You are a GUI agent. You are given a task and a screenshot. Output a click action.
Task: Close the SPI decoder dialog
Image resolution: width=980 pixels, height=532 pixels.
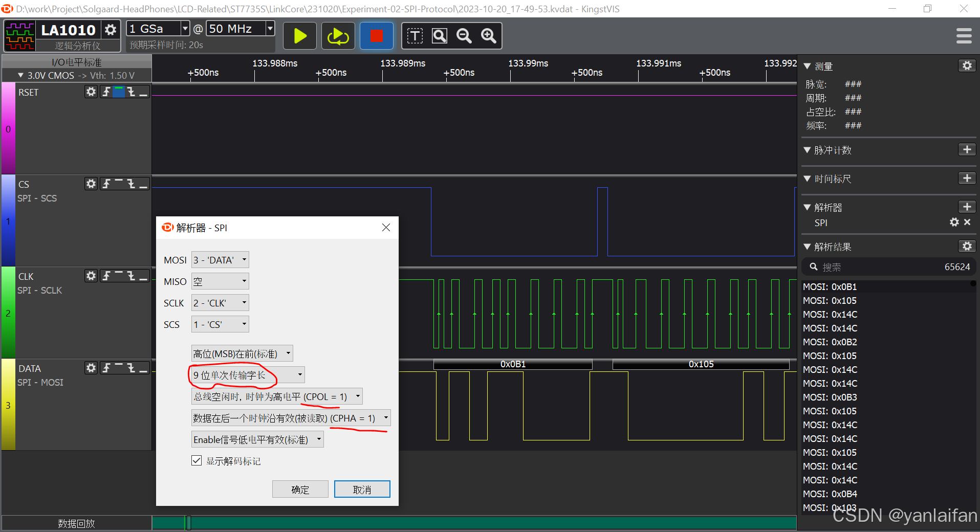click(386, 228)
